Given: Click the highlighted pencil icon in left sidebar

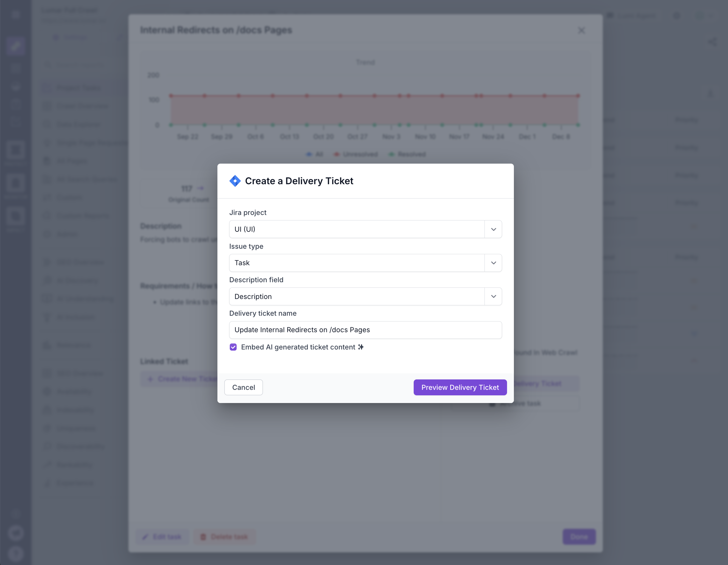Looking at the screenshot, I should coord(15,46).
